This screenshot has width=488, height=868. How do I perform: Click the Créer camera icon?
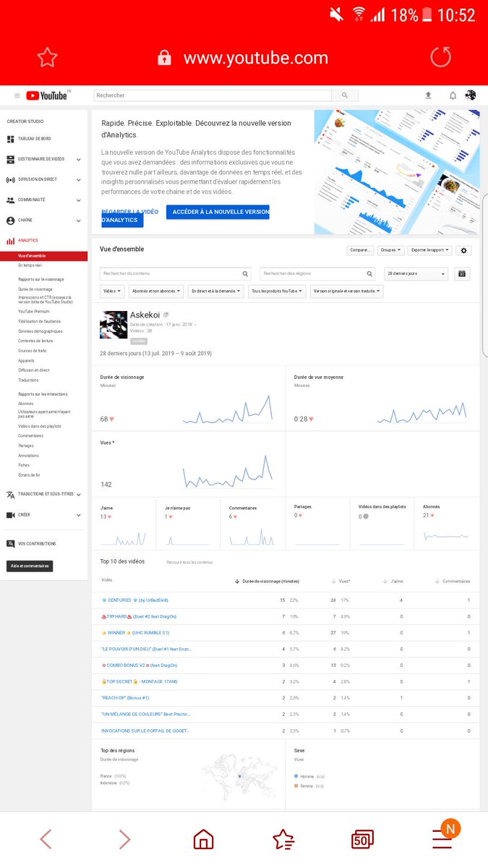point(11,515)
